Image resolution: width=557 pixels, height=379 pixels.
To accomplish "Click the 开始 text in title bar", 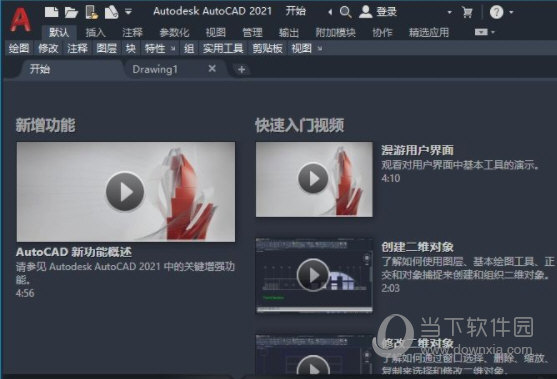I will tap(296, 11).
